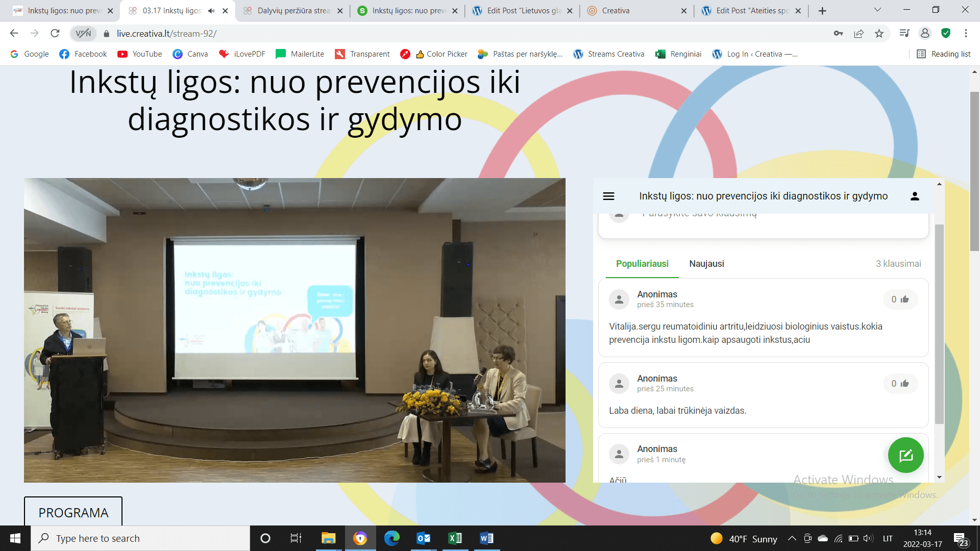Open the Streams Creativa bookmark
The width and height of the screenshot is (980, 551).
tap(608, 54)
